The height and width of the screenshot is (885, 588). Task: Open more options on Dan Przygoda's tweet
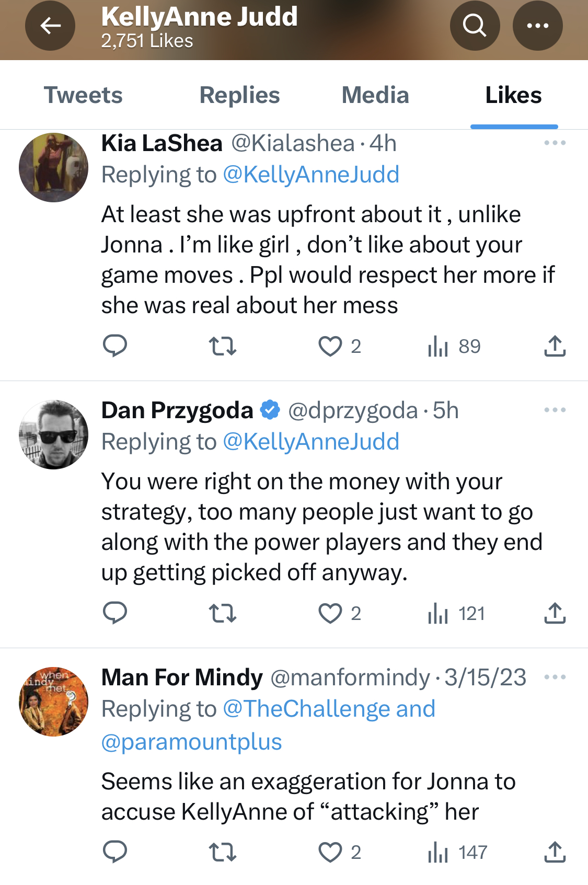[x=555, y=410]
